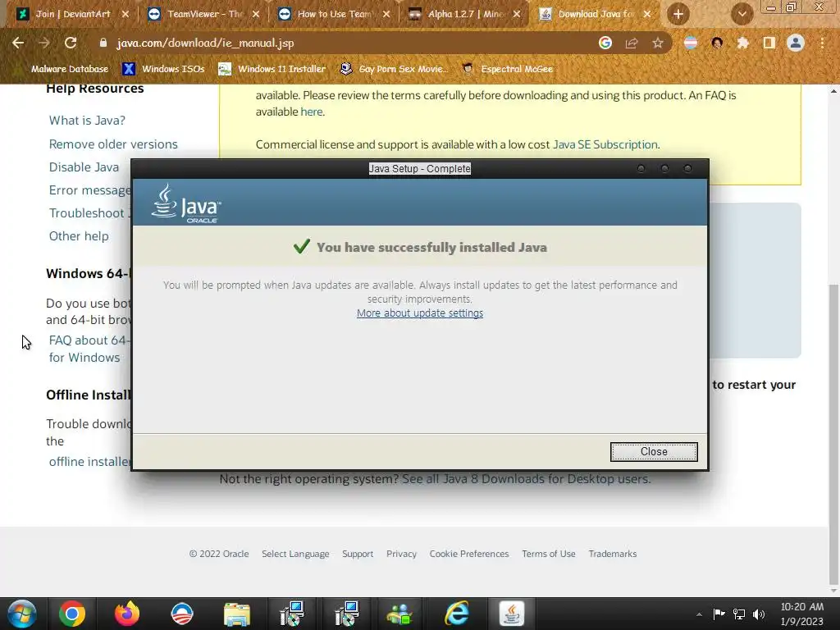Close the Java Setup dialog
The height and width of the screenshot is (630, 840).
[654, 452]
